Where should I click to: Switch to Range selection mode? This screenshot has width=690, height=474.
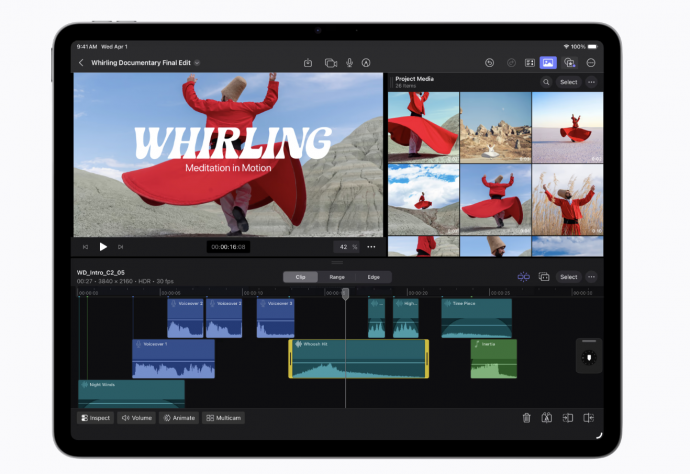click(337, 277)
